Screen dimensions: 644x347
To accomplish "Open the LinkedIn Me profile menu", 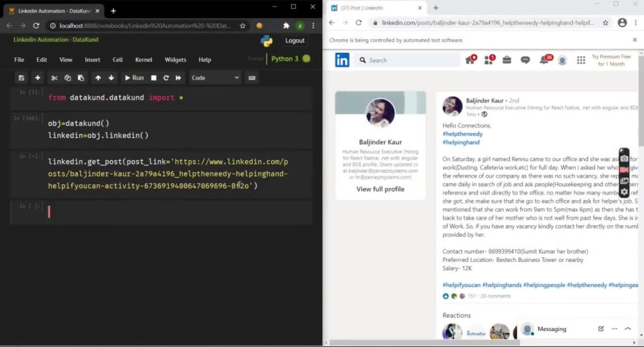I will (562, 61).
